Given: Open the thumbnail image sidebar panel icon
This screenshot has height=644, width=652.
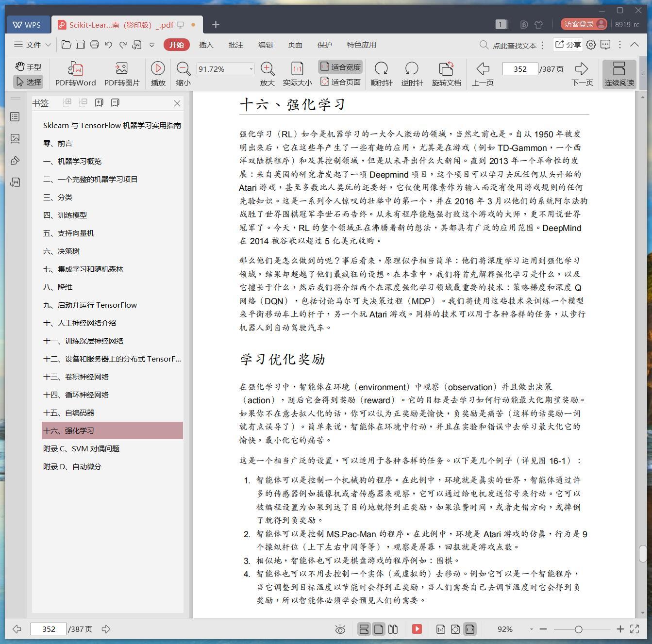Looking at the screenshot, I should tap(15, 139).
